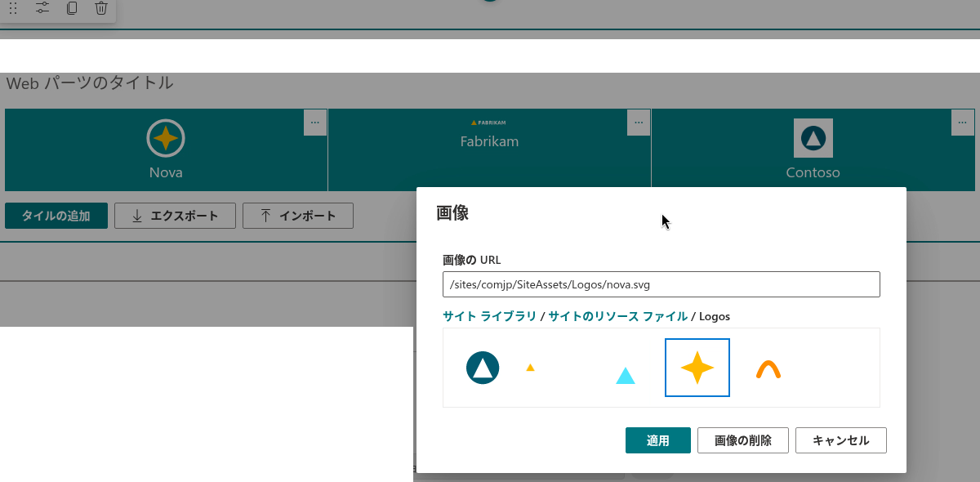This screenshot has height=482, width=980.
Task: Click the Nova tile label
Action: [x=166, y=172]
